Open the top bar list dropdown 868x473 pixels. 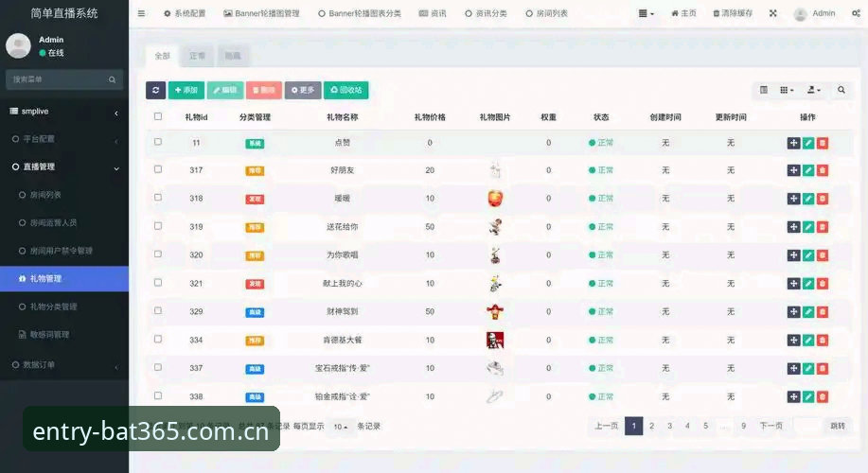[x=646, y=13]
